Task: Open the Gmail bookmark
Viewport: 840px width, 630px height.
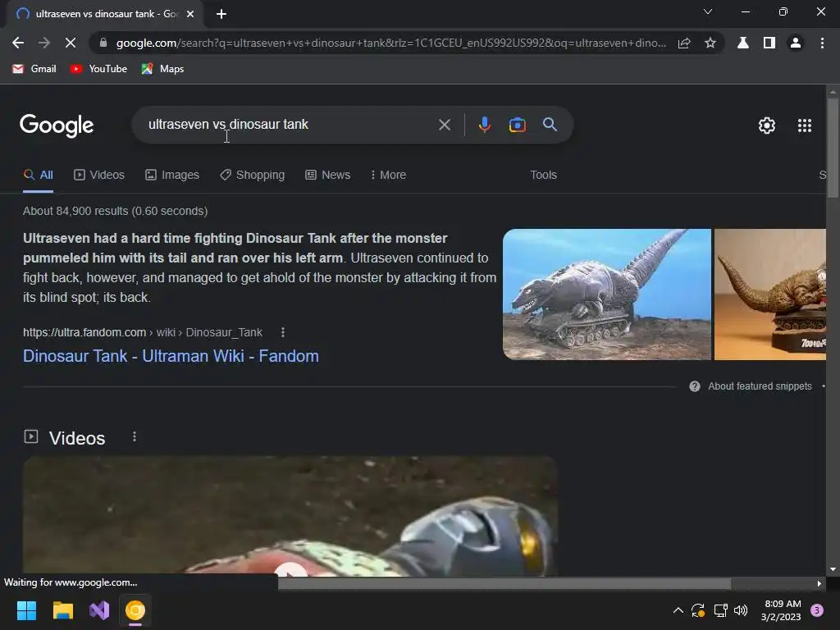Action: click(x=34, y=69)
